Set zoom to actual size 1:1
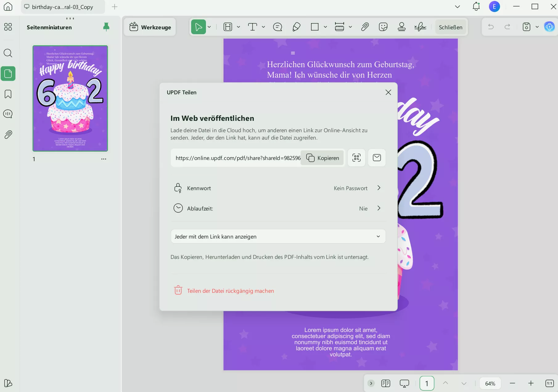558x392 pixels. 550,383
